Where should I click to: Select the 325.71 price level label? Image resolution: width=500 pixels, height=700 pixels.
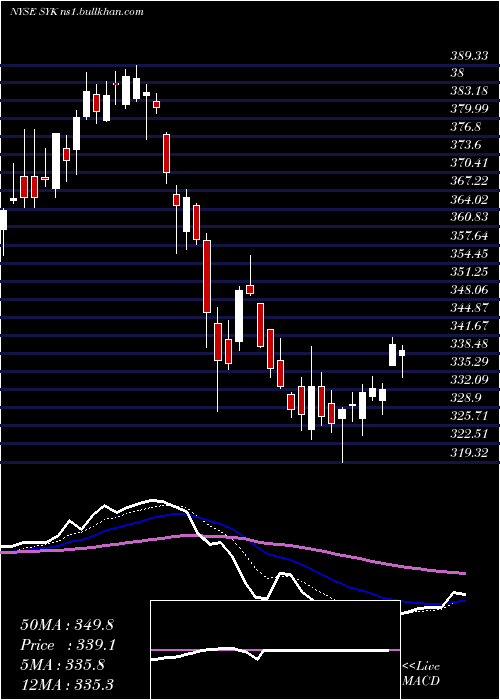(x=469, y=416)
